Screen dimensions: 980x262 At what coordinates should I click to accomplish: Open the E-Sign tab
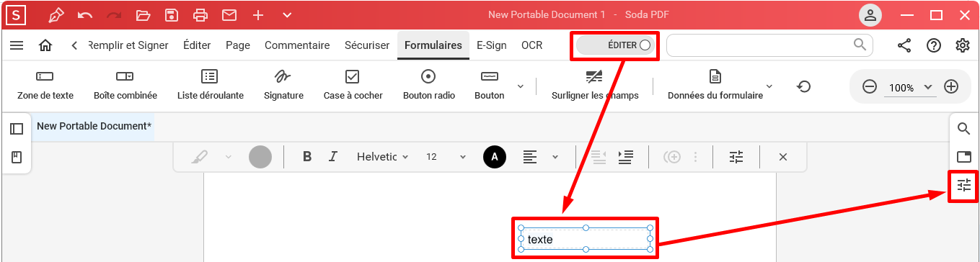coord(492,45)
